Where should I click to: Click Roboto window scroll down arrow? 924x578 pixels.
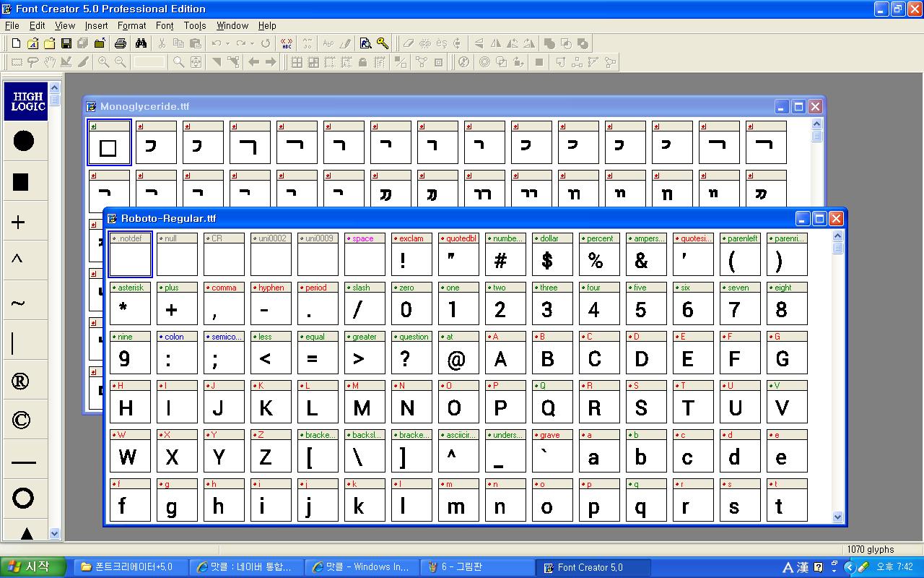point(837,517)
